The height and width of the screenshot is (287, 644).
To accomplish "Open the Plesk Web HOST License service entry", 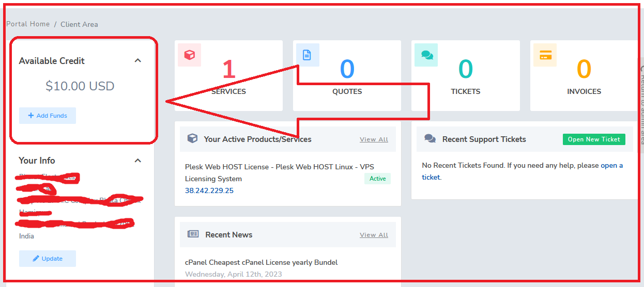I will [x=279, y=167].
